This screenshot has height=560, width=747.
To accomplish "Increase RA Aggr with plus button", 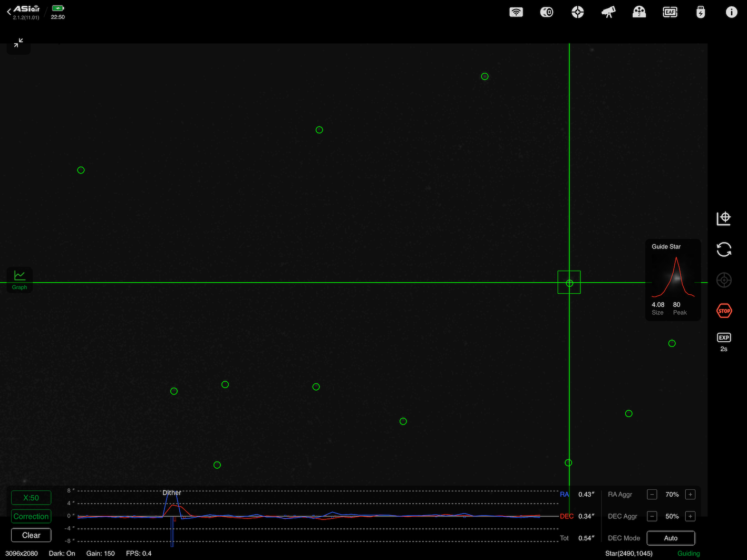I will [690, 495].
